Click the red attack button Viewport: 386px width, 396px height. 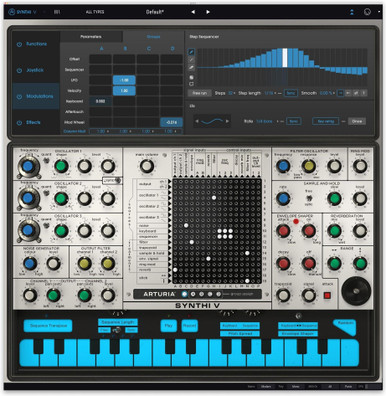pyautogui.click(x=327, y=295)
